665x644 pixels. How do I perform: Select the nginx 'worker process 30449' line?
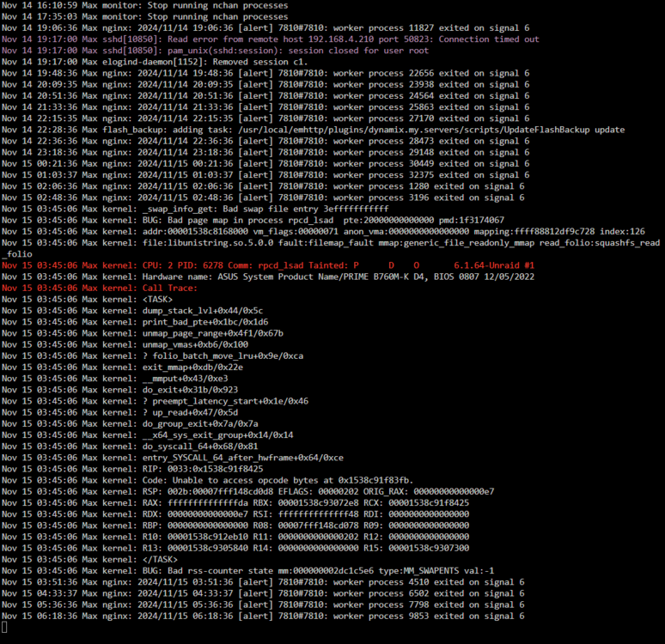pos(265,164)
